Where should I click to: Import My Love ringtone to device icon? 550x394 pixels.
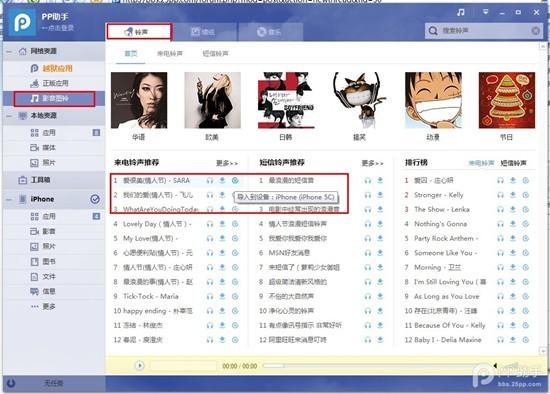coord(235,239)
